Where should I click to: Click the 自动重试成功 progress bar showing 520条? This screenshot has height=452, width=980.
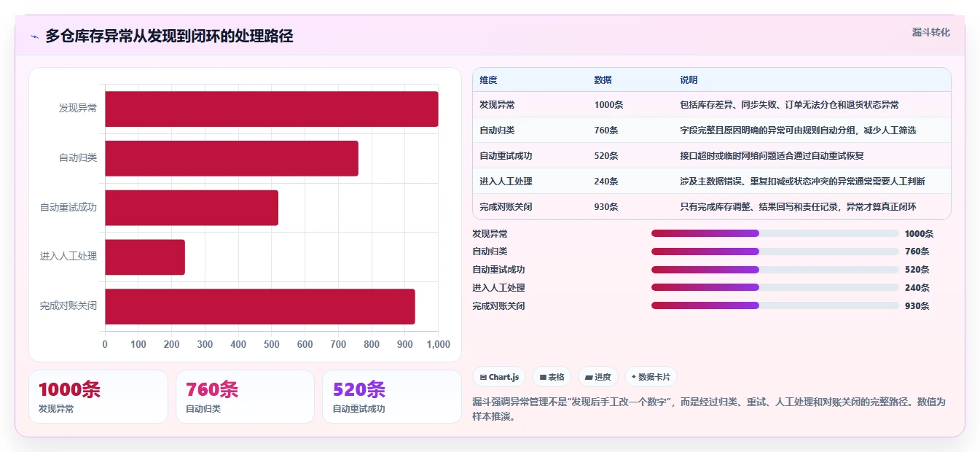(775, 270)
